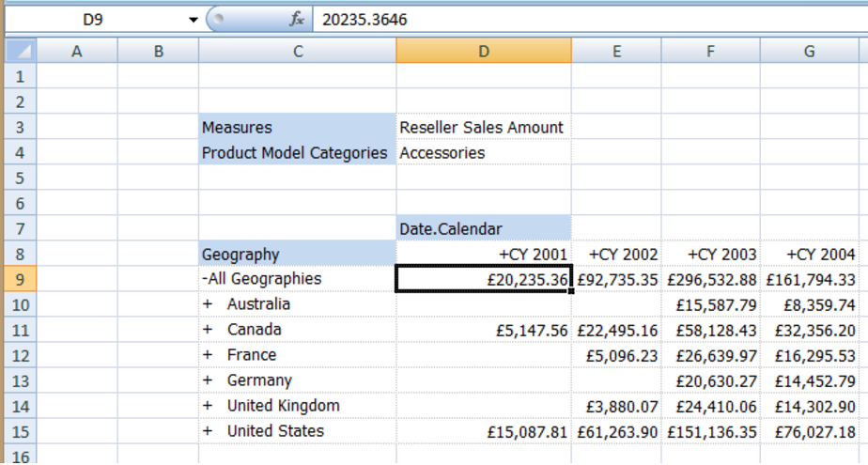
Task: Expand the CY 2004 column
Action: (x=791, y=255)
